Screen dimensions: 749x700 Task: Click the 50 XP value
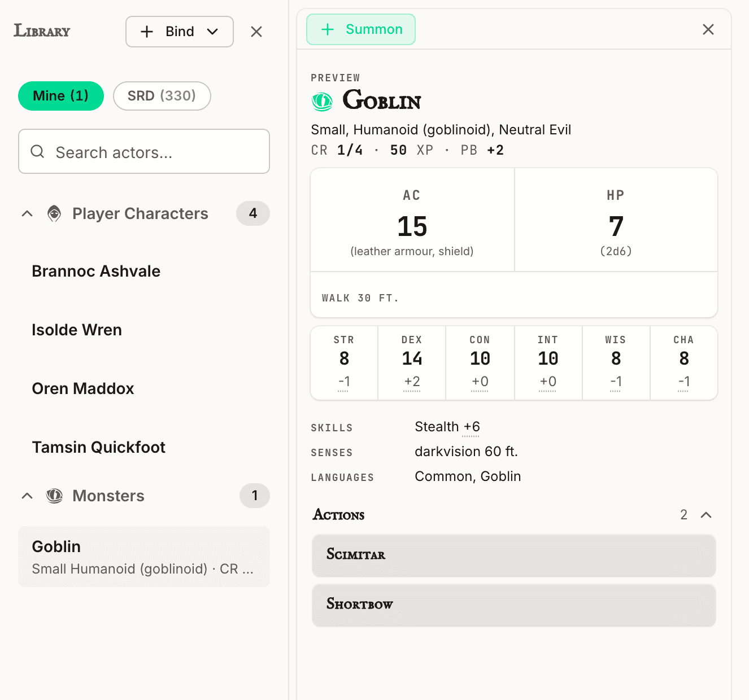coord(412,150)
